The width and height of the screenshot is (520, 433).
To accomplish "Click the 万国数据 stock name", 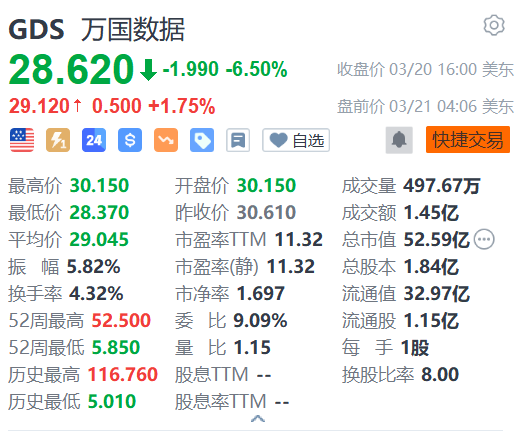I will [133, 29].
